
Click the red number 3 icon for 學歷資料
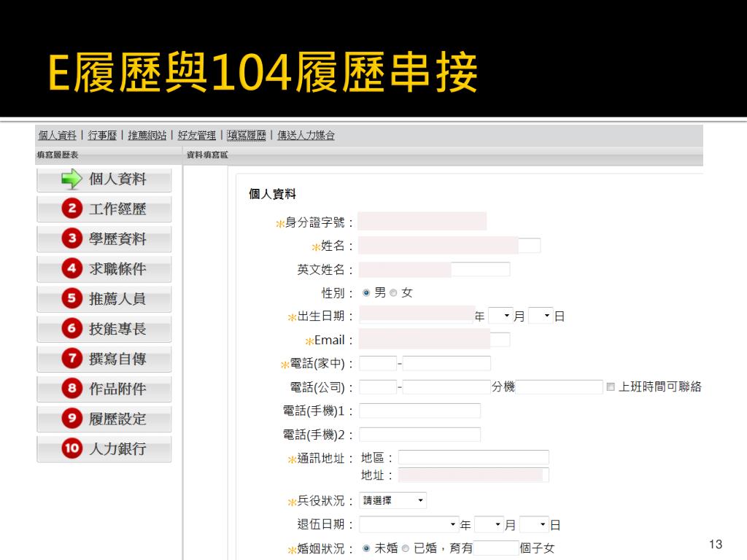72,238
